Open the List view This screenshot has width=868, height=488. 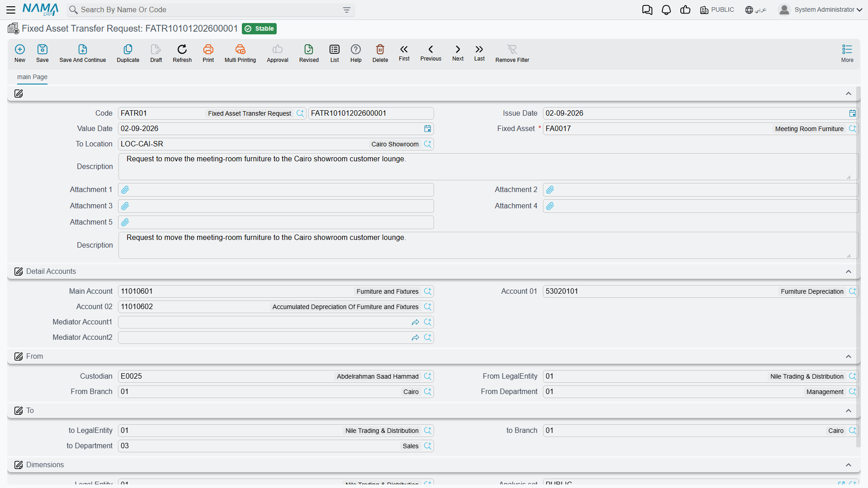pos(335,53)
